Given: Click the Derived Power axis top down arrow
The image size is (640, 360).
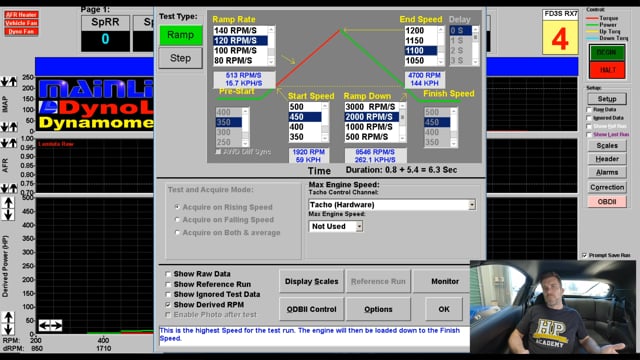Looking at the screenshot, I should [x=8, y=214].
